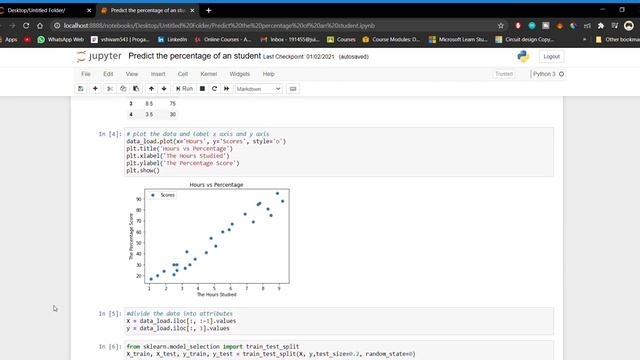Copy selected cells icon
This screenshot has width=640, height=360.
tap(123, 89)
